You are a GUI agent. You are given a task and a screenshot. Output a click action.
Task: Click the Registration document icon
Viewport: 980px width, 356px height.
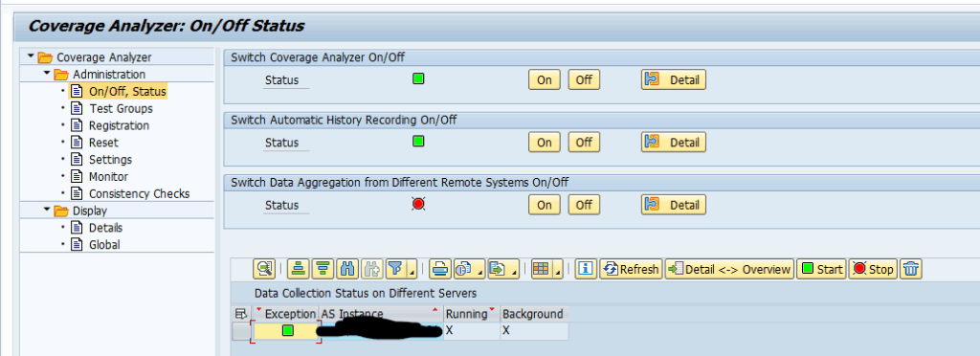coord(77,125)
